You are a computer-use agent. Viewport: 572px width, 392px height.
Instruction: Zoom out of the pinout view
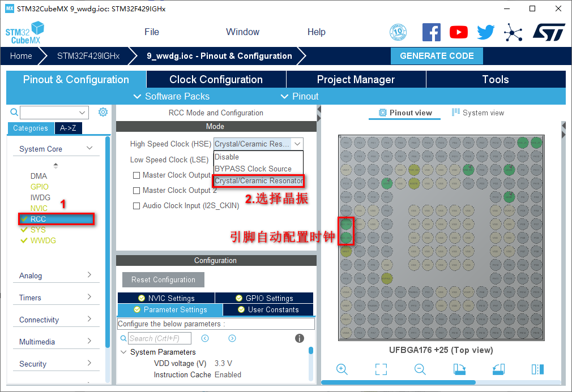(420, 369)
